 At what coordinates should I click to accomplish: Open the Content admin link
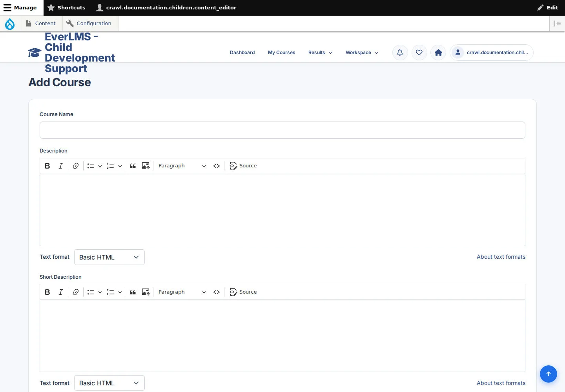(41, 24)
